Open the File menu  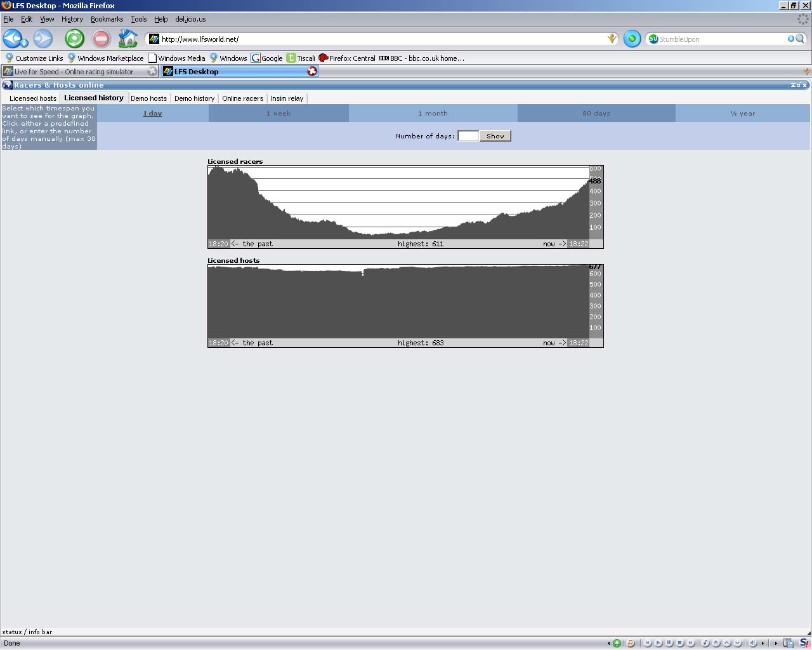click(x=8, y=19)
